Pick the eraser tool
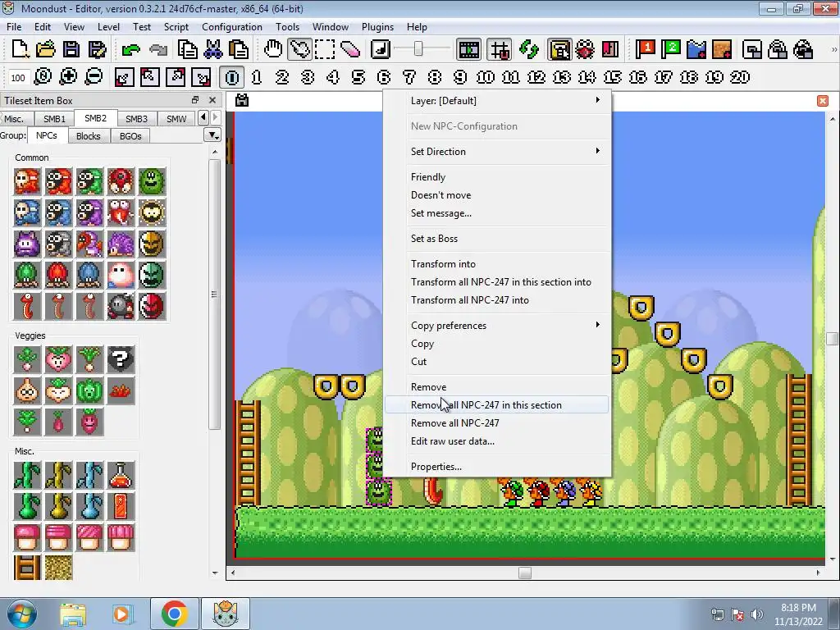The width and height of the screenshot is (840, 630). pyautogui.click(x=350, y=50)
